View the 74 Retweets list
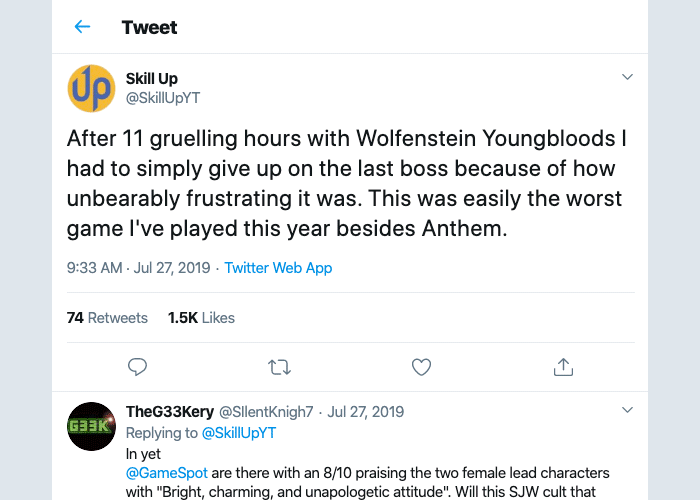Viewport: 700px width, 500px height. (x=107, y=318)
